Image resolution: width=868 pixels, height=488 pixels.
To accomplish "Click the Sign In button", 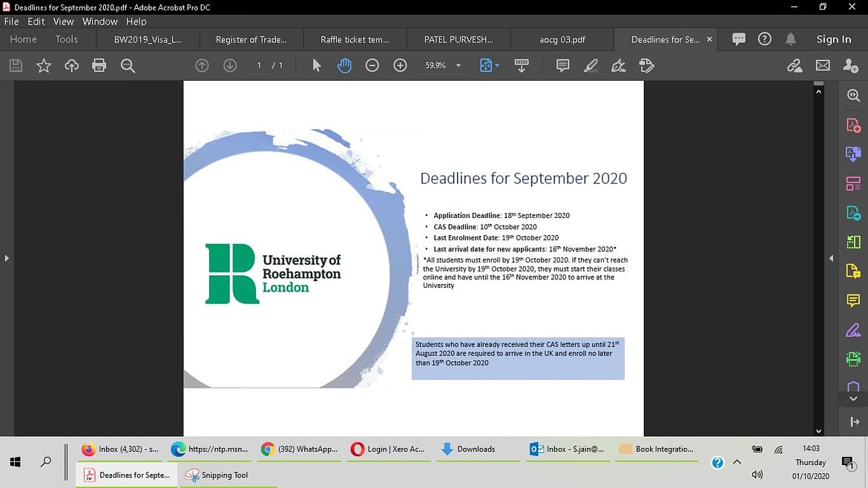I will pyautogui.click(x=834, y=39).
